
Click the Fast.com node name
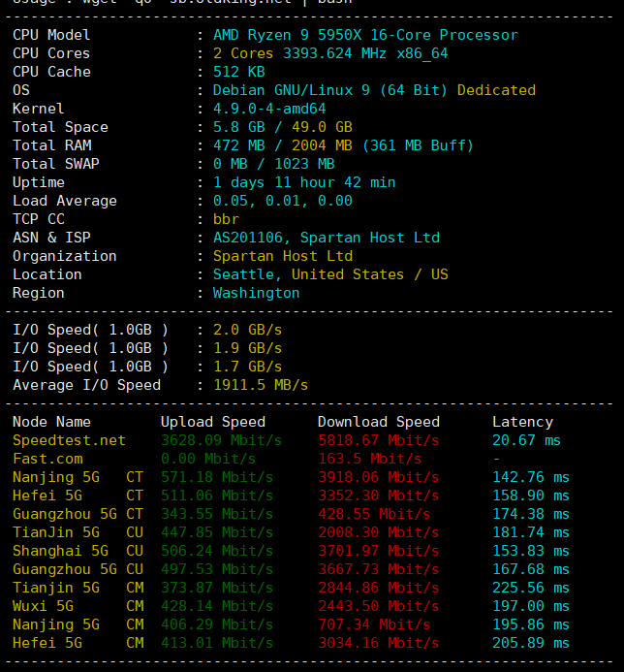click(x=47, y=459)
